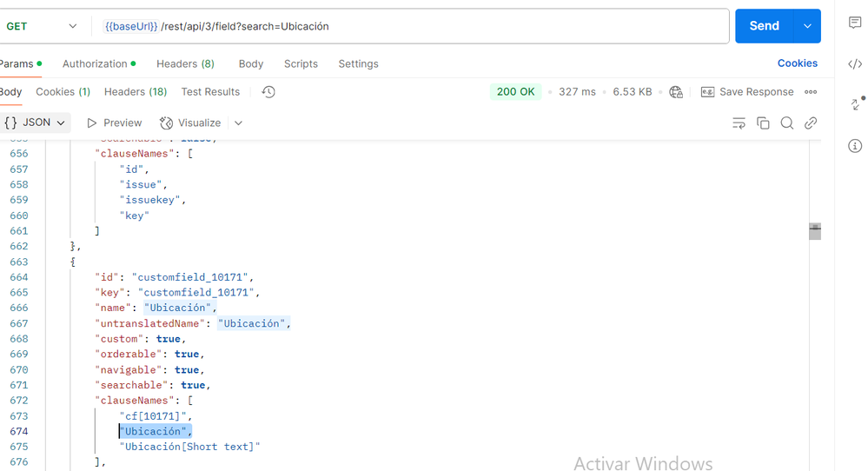868x471 pixels.
Task: Expand the Visualize options chevron
Action: click(x=238, y=123)
